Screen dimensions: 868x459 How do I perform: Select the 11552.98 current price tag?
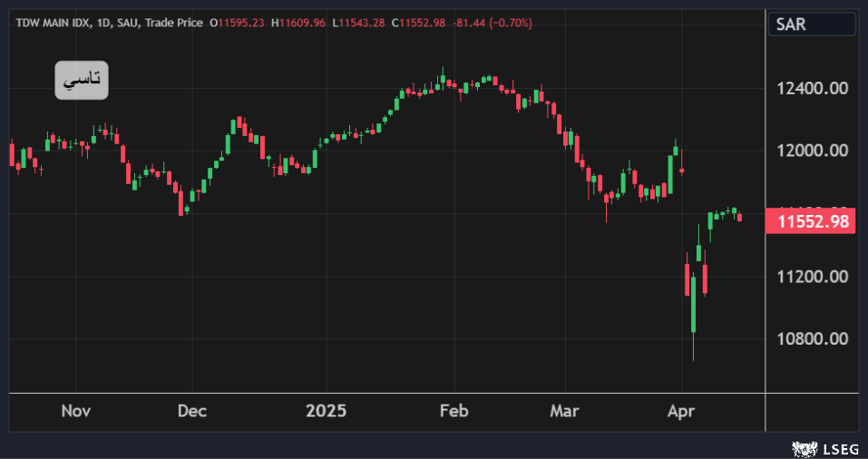(x=811, y=220)
